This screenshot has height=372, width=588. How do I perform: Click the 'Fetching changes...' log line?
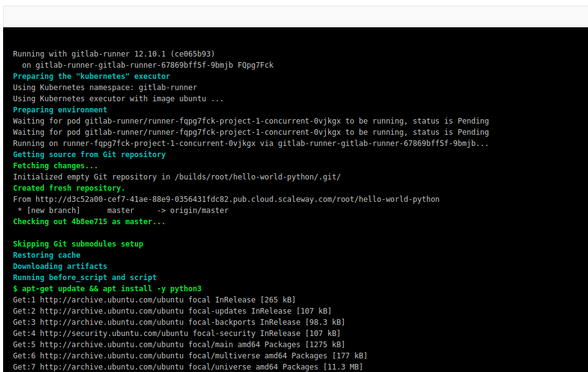(x=55, y=166)
